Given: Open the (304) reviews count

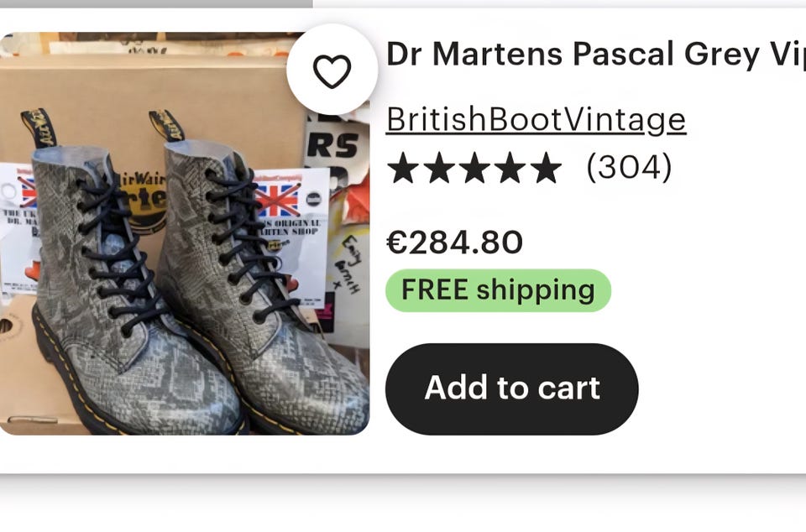Looking at the screenshot, I should [x=629, y=168].
